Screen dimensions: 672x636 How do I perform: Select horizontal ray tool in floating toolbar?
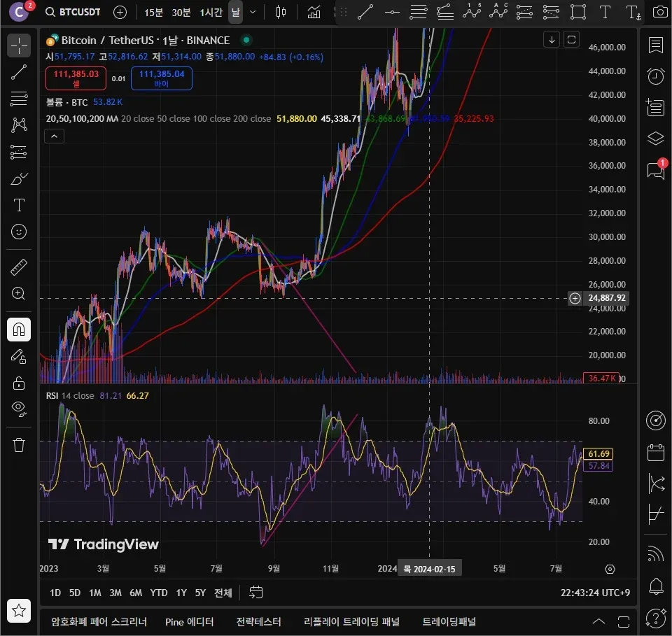[x=392, y=13]
